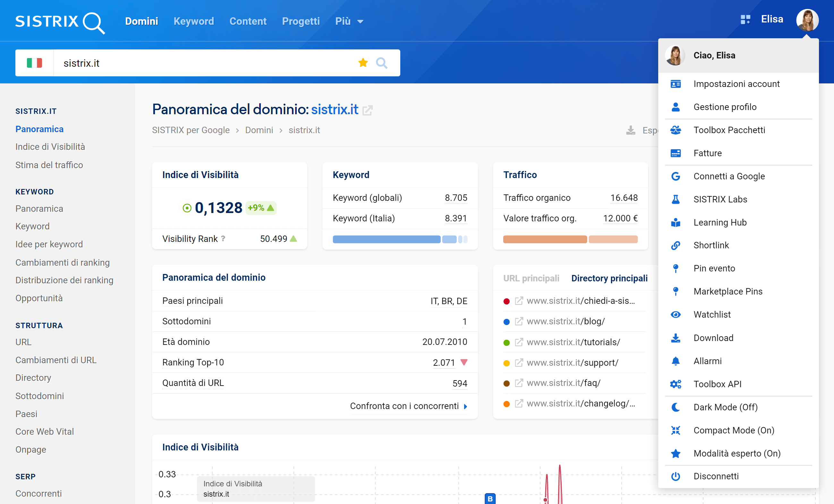Click the Italian flag country selector
Image resolution: width=834 pixels, height=504 pixels.
point(35,63)
